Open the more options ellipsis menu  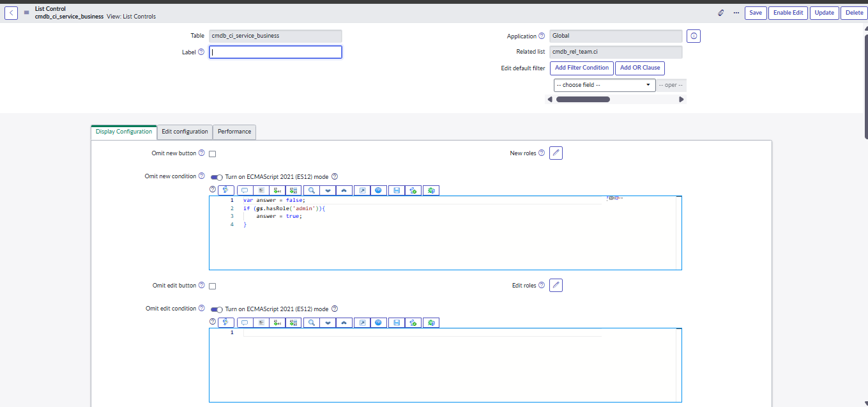(736, 13)
